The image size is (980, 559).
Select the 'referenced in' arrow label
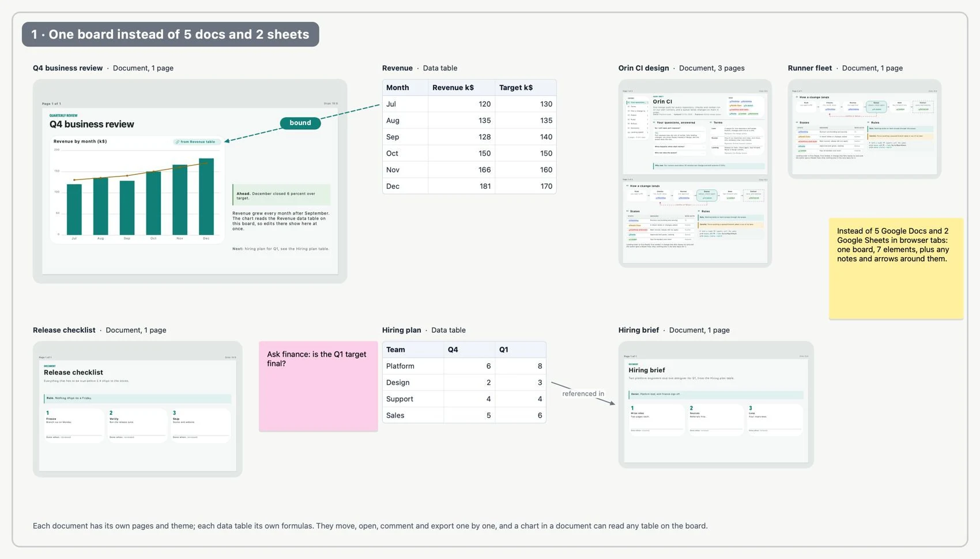pyautogui.click(x=583, y=394)
